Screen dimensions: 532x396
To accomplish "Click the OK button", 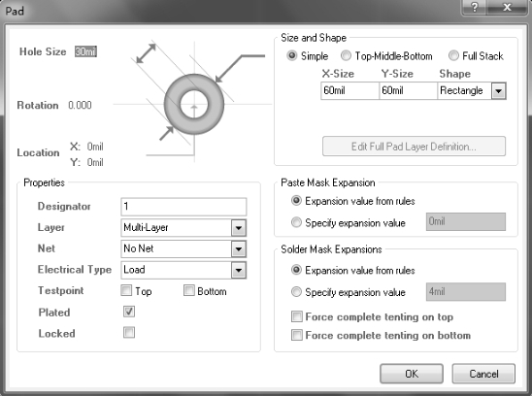I will click(x=412, y=374).
